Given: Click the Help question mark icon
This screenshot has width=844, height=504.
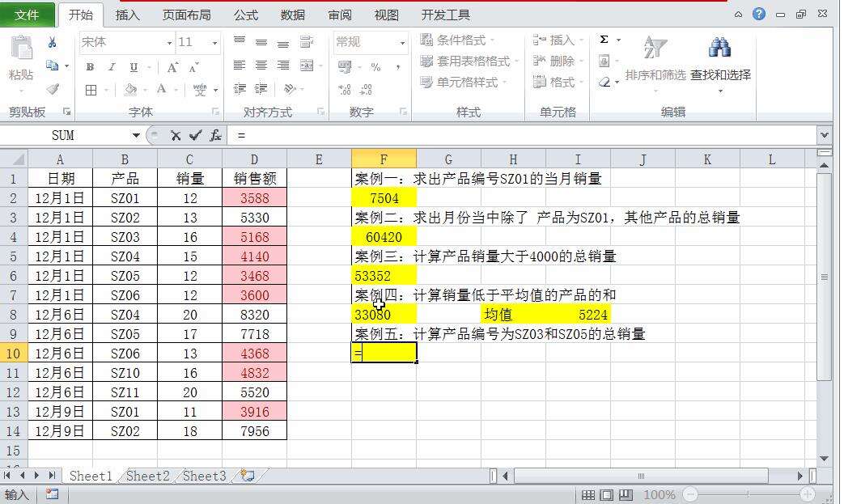Looking at the screenshot, I should 759,14.
